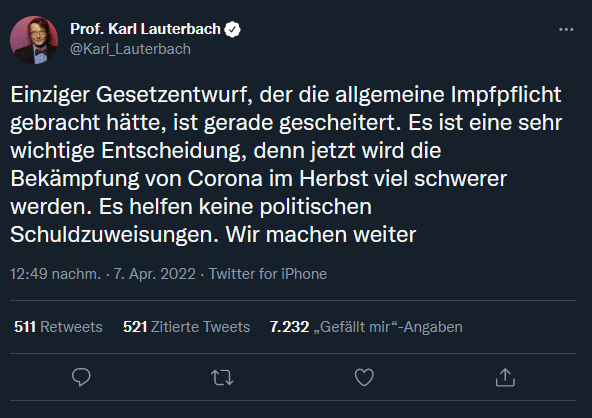Open the 521 Zitierte Tweets list
The width and height of the screenshot is (592, 418).
187,327
